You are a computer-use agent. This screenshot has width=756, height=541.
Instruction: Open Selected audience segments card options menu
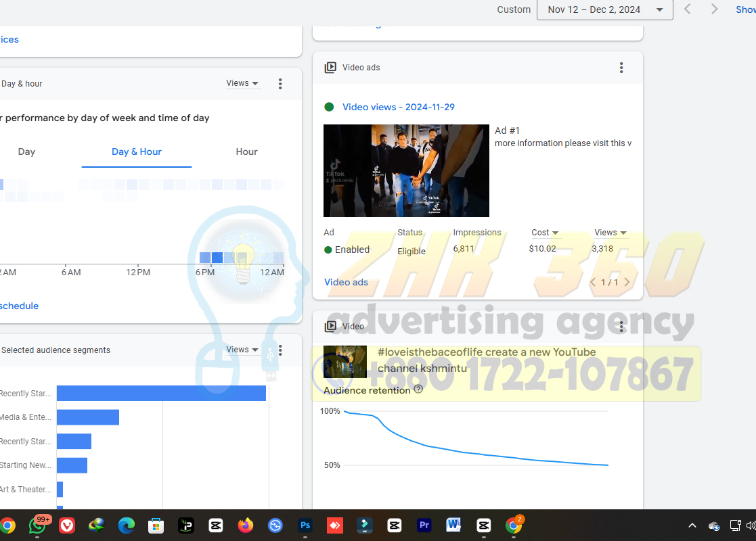(280, 350)
